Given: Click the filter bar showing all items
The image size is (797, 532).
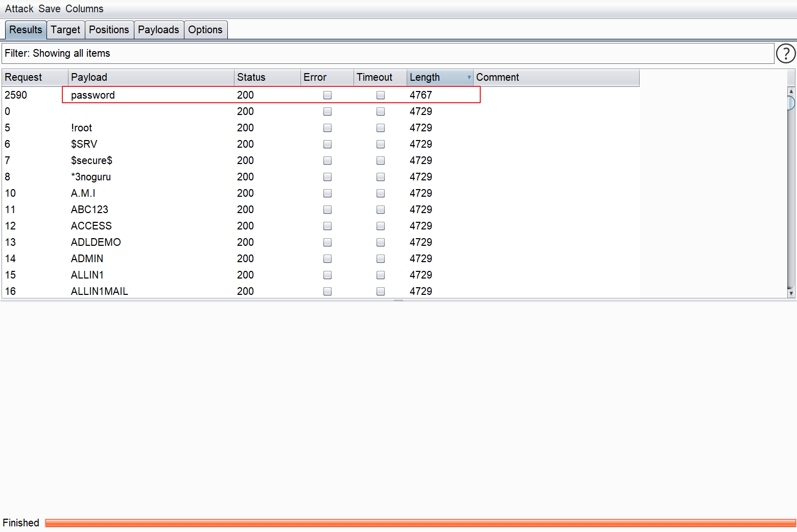Looking at the screenshot, I should 387,53.
